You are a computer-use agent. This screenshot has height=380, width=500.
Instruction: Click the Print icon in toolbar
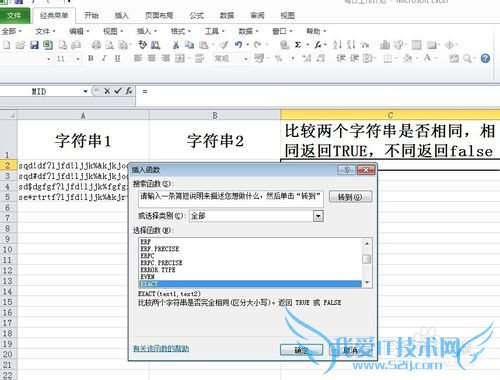pos(96,45)
